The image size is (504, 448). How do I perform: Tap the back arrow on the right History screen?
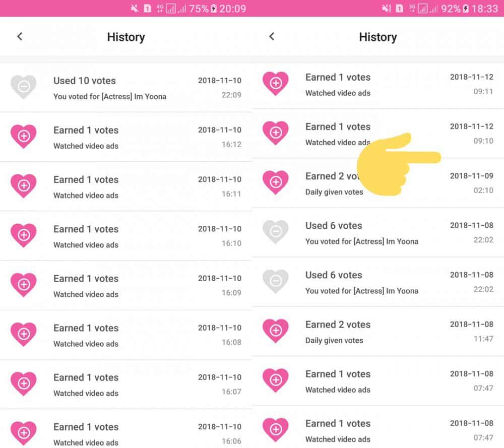point(272,36)
